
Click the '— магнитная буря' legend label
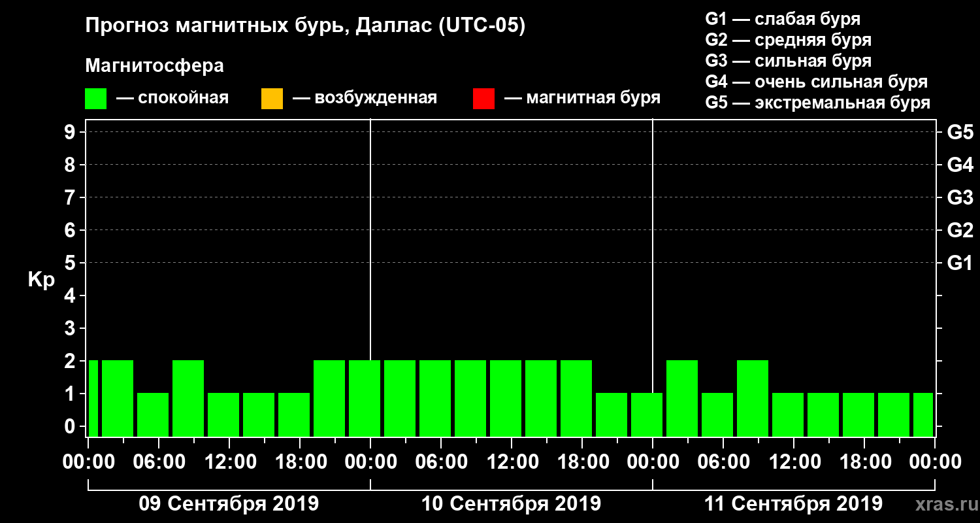coord(582,98)
